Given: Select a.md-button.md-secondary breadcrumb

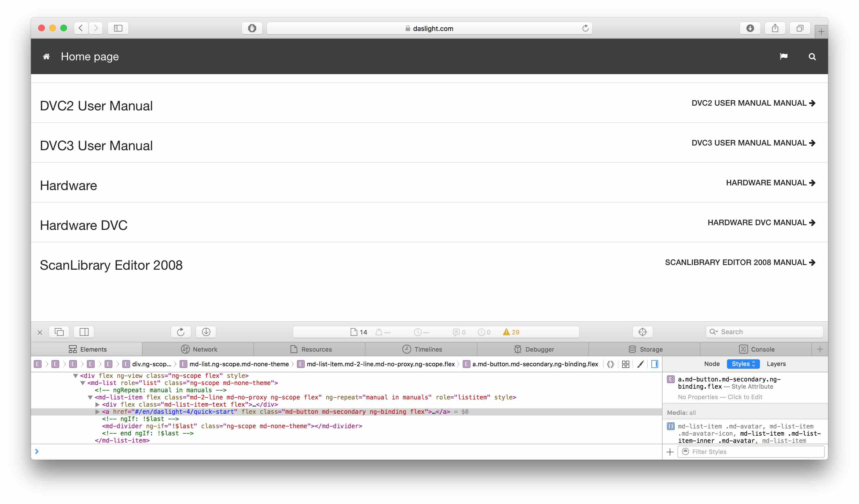Looking at the screenshot, I should tap(531, 364).
